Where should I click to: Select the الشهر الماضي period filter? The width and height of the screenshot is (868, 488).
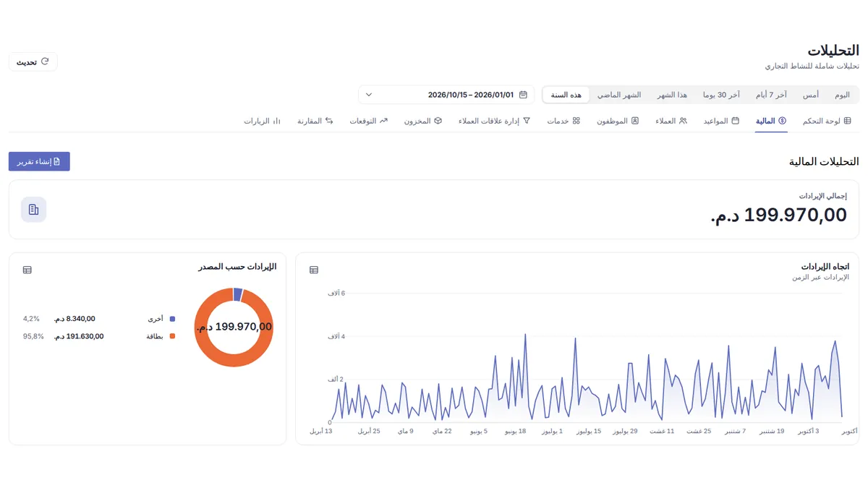[619, 95]
